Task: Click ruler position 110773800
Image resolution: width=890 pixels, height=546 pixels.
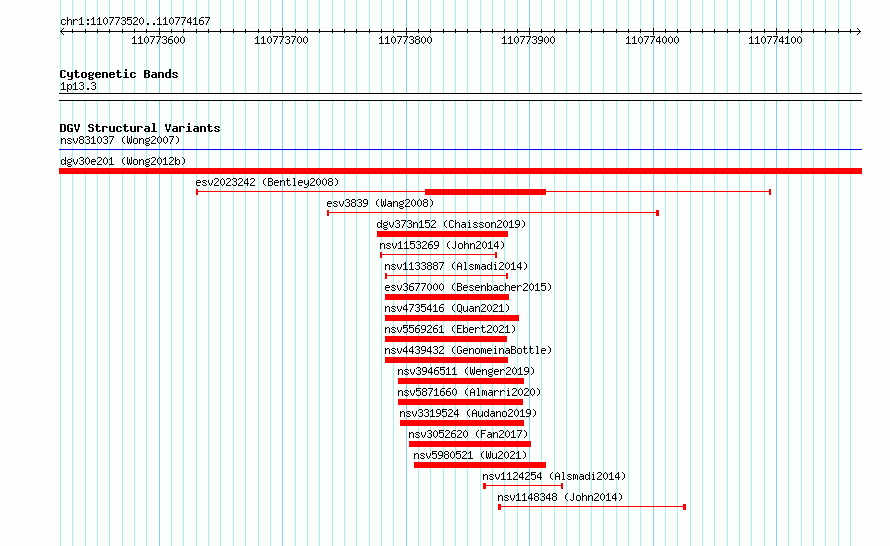Action: tap(405, 40)
